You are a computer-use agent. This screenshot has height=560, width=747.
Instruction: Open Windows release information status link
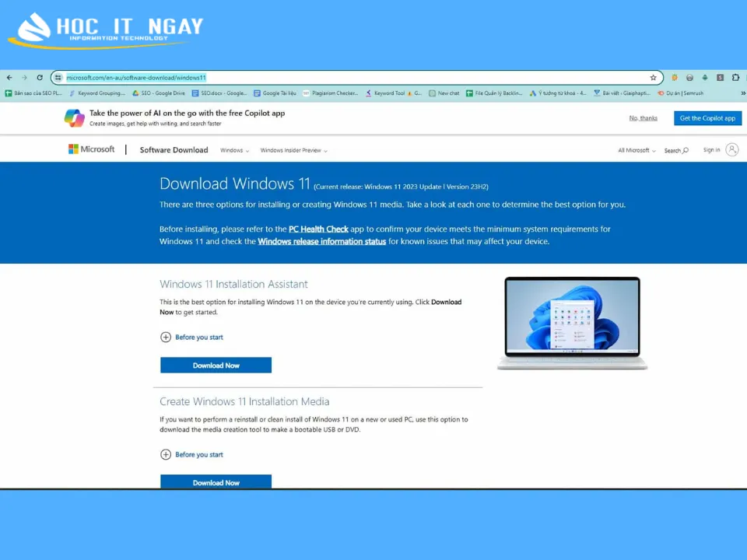tap(321, 241)
